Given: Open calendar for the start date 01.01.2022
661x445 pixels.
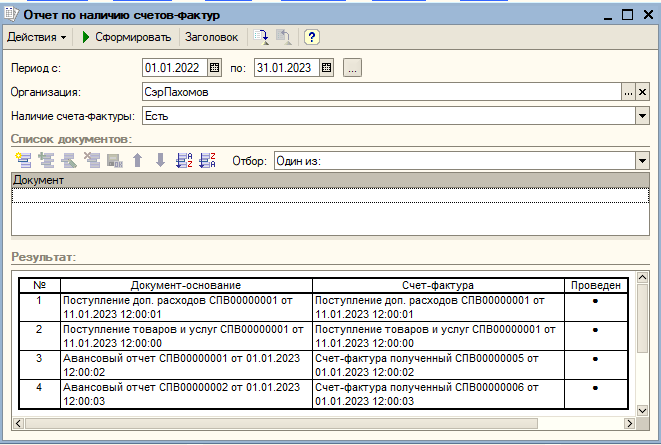Looking at the screenshot, I should point(215,67).
